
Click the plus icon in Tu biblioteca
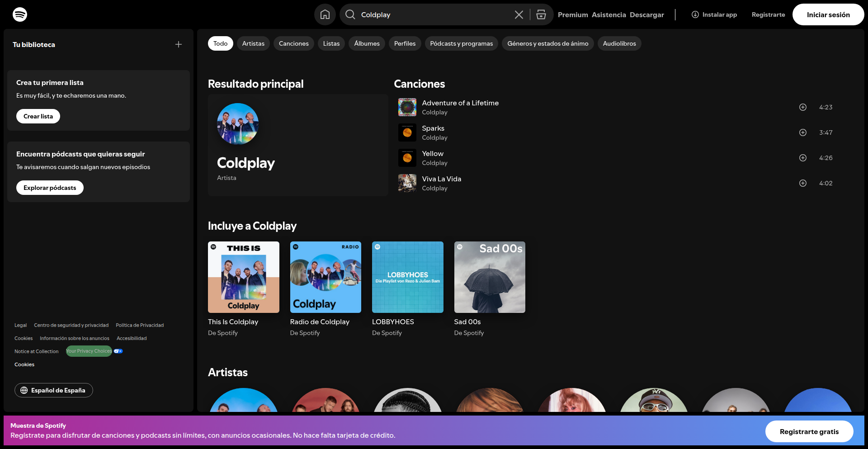click(x=179, y=44)
